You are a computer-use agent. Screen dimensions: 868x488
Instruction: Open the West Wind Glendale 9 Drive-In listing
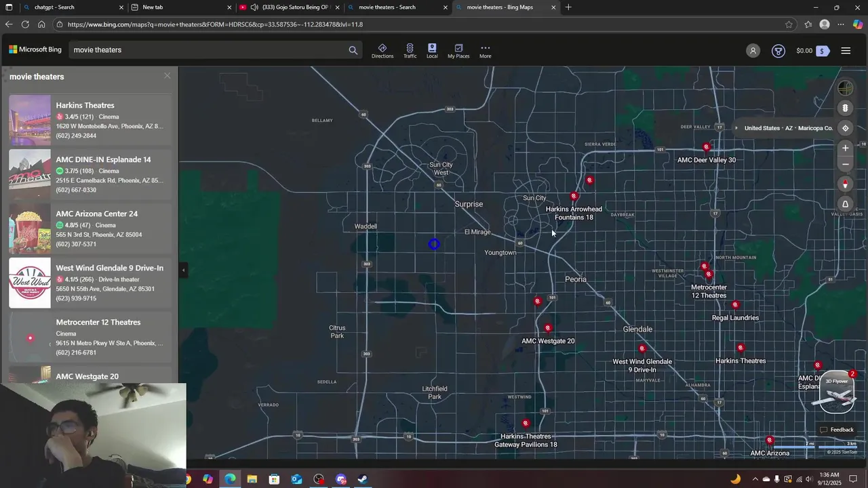91,283
